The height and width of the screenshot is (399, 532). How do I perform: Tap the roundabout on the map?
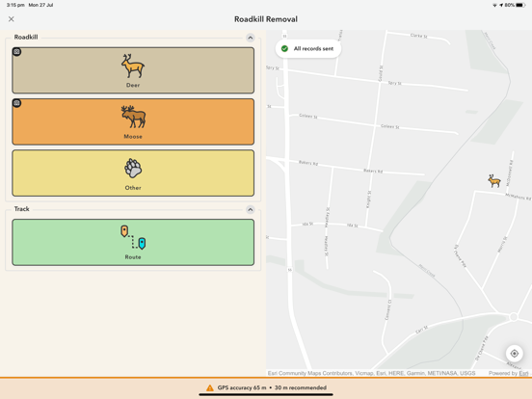(x=514, y=317)
